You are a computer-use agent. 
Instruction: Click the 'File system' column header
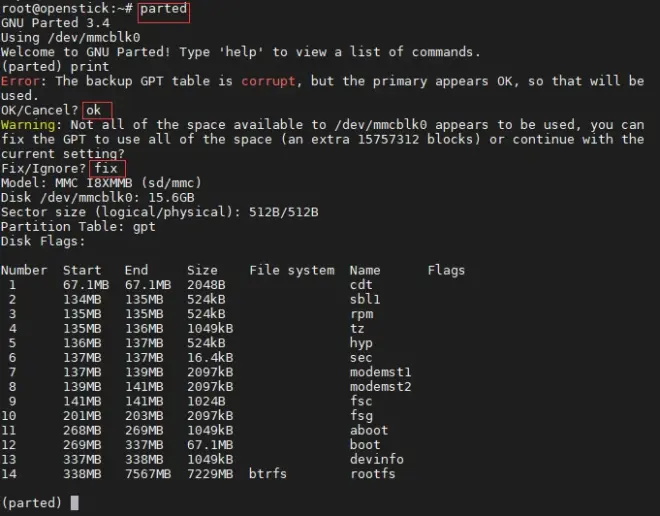pos(292,270)
